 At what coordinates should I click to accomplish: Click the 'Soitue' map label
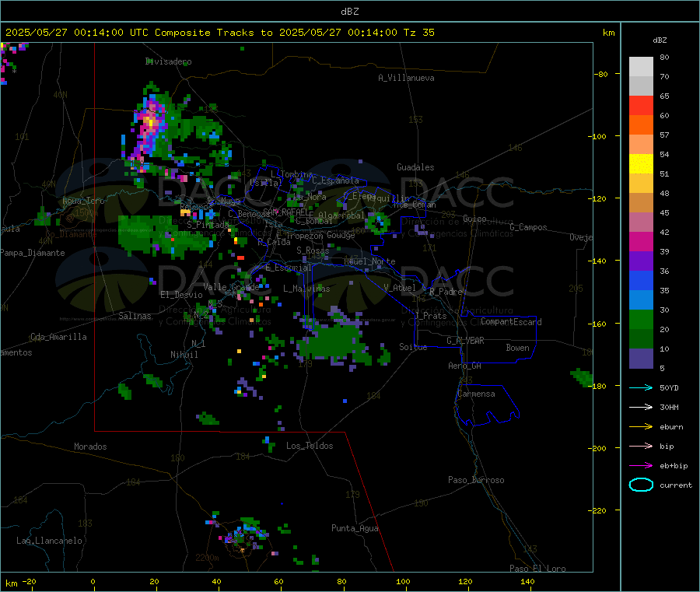pyautogui.click(x=413, y=346)
